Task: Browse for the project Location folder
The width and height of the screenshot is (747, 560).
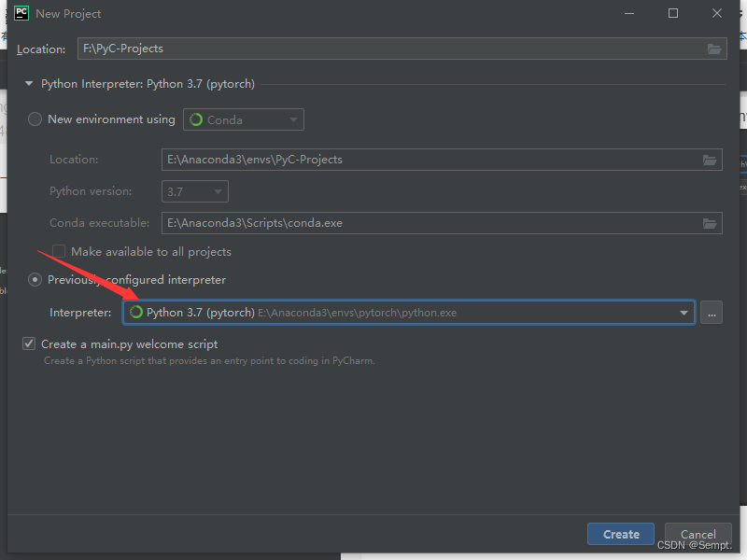Action: (713, 49)
